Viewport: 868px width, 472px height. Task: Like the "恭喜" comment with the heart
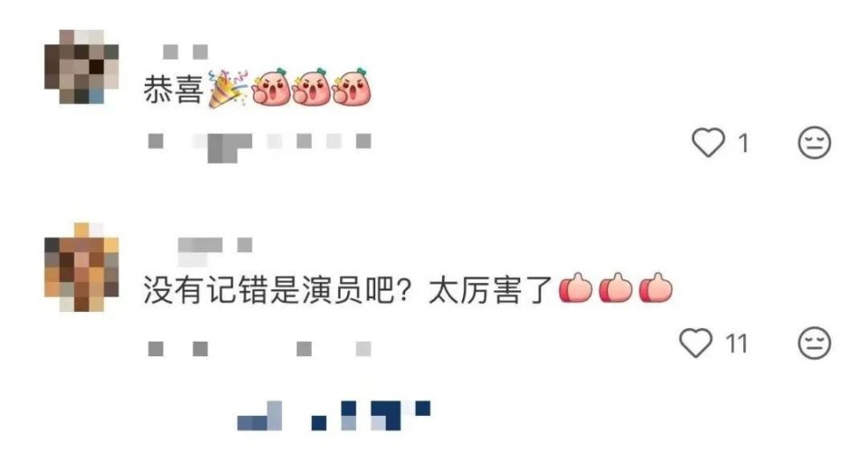(708, 142)
